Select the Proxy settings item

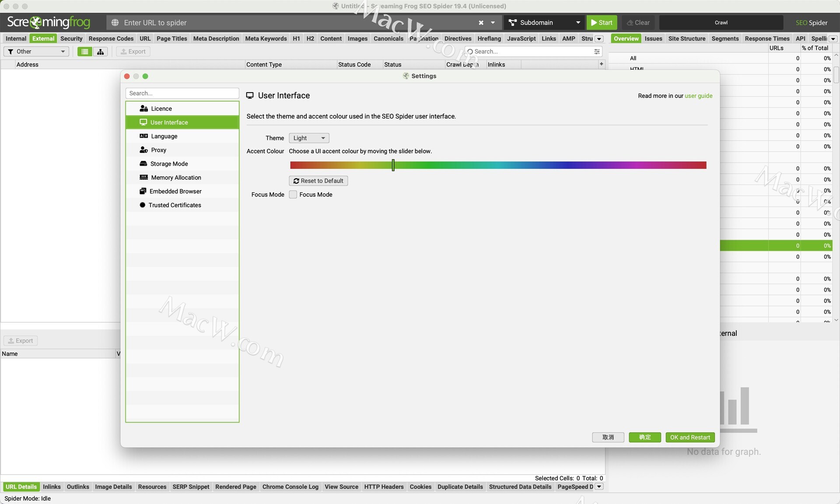click(182, 150)
